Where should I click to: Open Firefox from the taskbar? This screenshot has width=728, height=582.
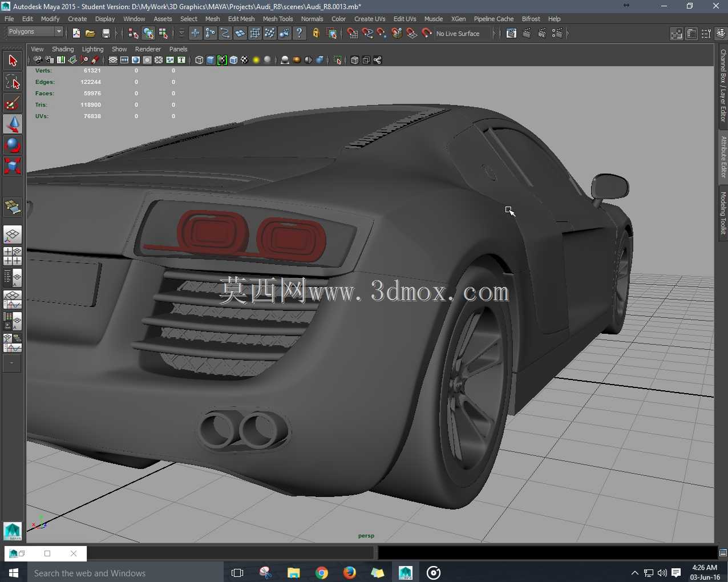pos(350,572)
